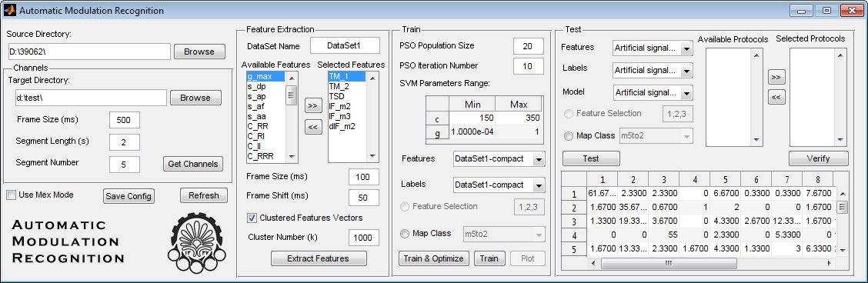The image size is (868, 283).
Task: Open Train Labels DataSet1-compact dropdown
Action: point(499,185)
